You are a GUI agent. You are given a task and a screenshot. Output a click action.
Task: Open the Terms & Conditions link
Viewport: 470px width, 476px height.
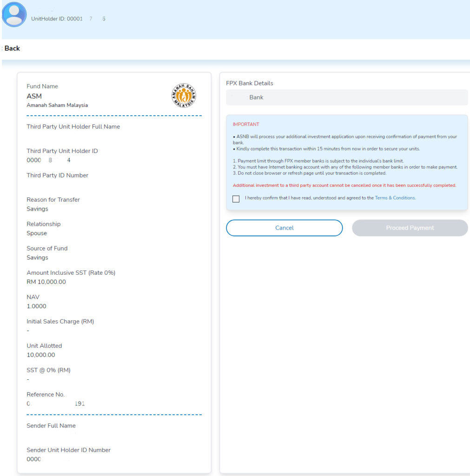click(x=395, y=198)
